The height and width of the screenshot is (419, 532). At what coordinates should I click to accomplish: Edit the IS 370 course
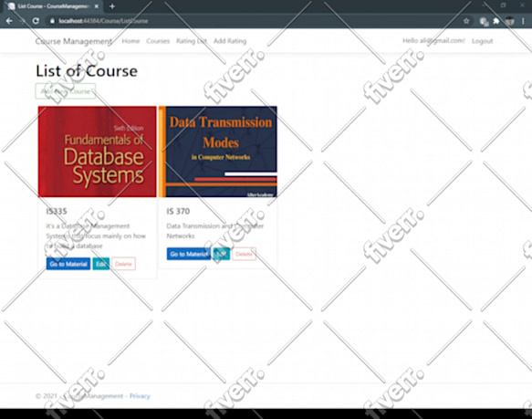tap(221, 254)
